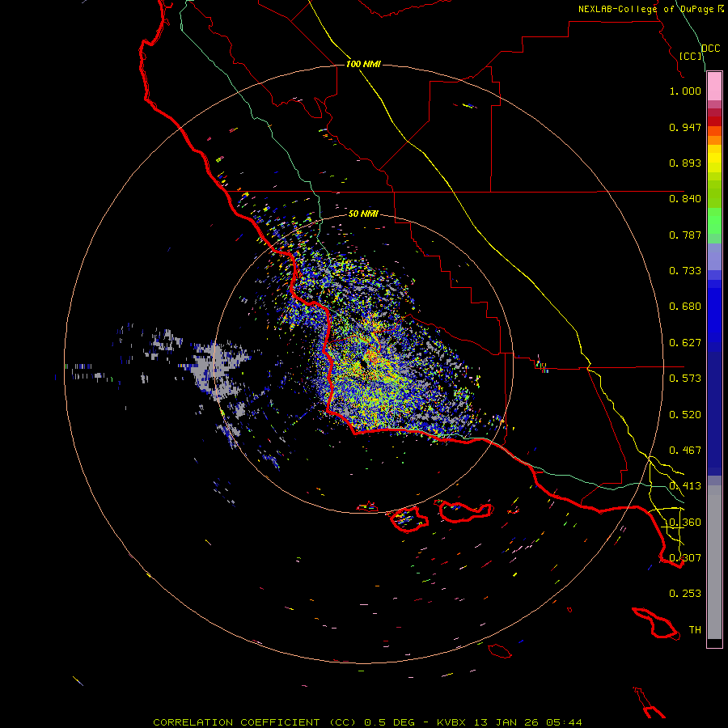Click the TH threshold label
Viewport: 728px width, 728px height.
tap(695, 630)
